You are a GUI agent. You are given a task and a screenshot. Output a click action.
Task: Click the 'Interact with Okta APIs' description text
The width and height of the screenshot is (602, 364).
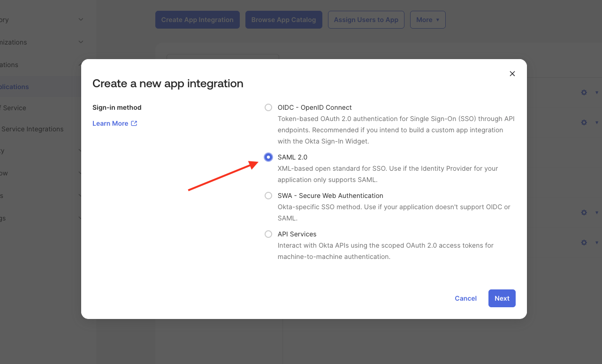[386, 251]
